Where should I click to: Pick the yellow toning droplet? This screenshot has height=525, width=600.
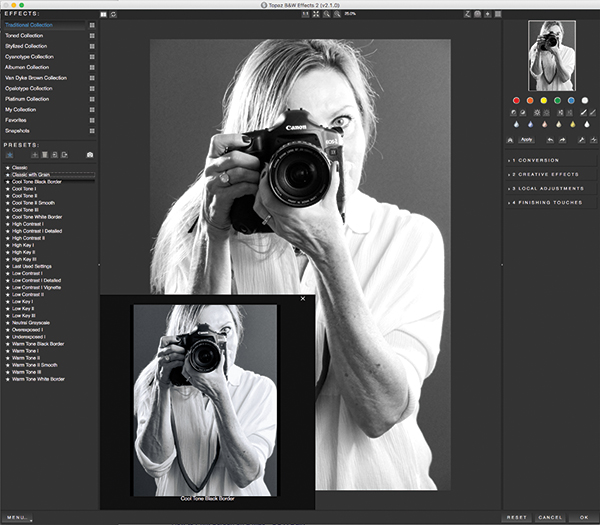pos(573,124)
